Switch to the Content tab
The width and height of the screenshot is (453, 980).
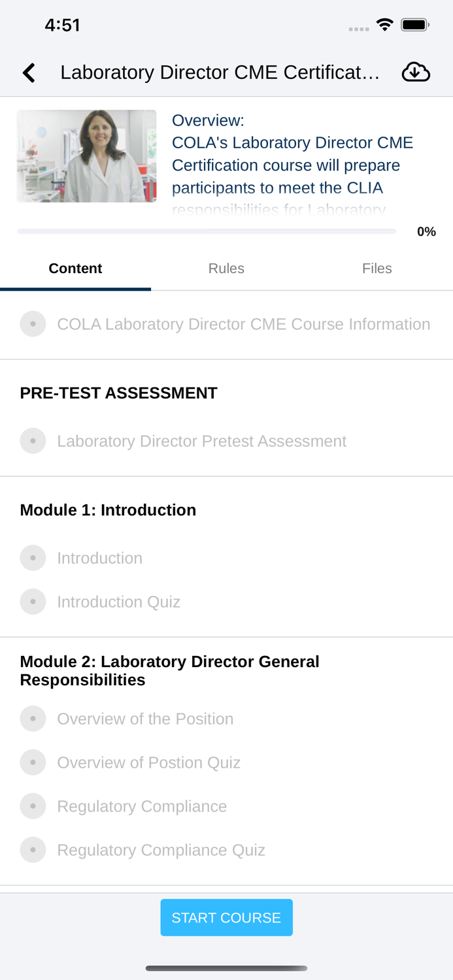(75, 269)
